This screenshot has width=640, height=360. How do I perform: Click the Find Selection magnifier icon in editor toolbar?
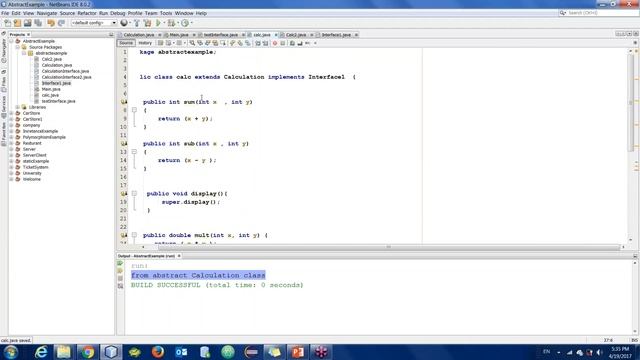[192, 43]
